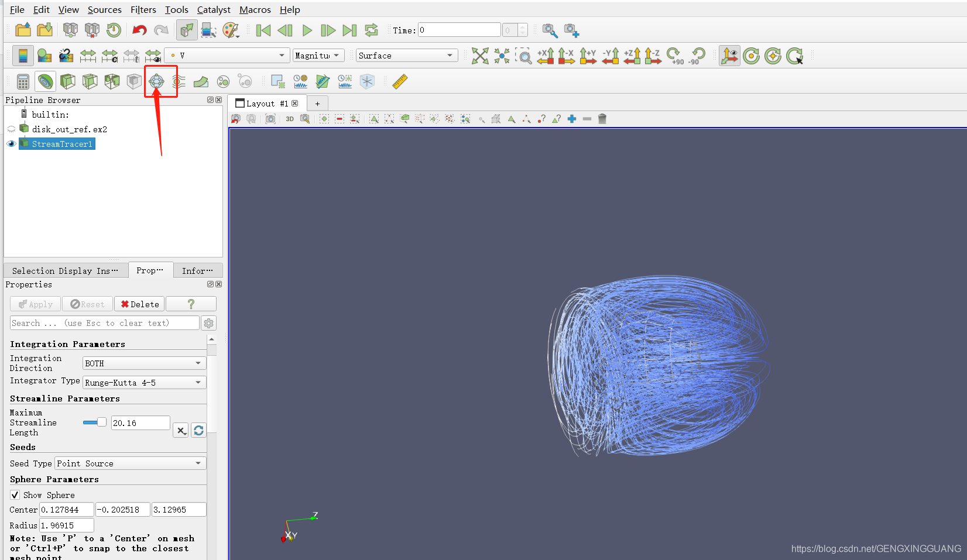Apply the Warp By Vector filter

(201, 81)
